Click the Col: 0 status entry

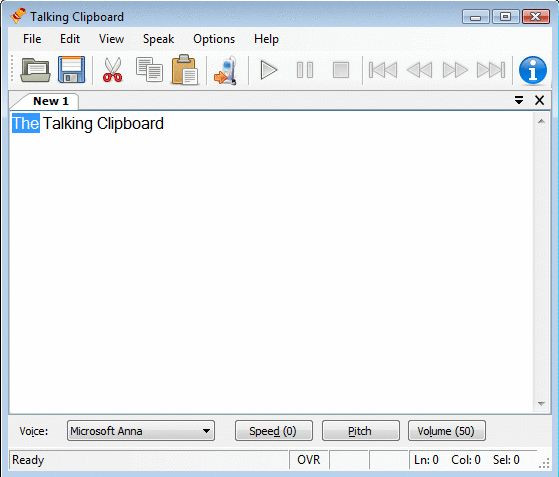click(466, 460)
